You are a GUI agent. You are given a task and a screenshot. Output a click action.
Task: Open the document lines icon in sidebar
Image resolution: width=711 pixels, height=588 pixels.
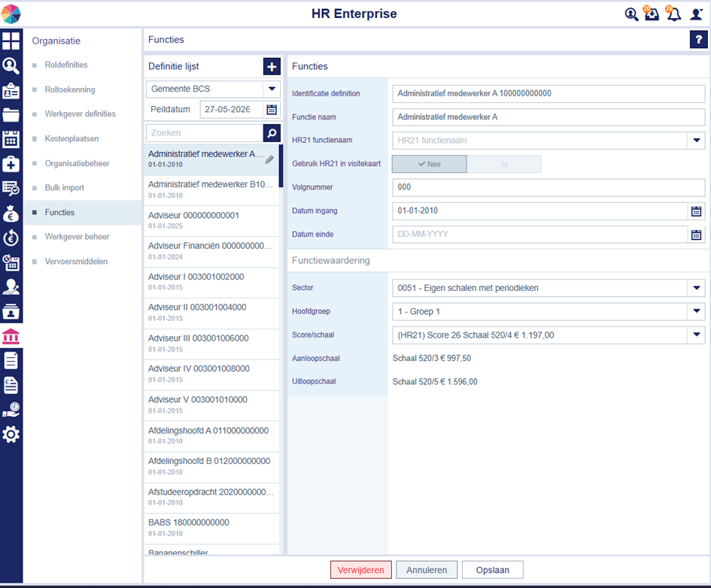pos(11,361)
